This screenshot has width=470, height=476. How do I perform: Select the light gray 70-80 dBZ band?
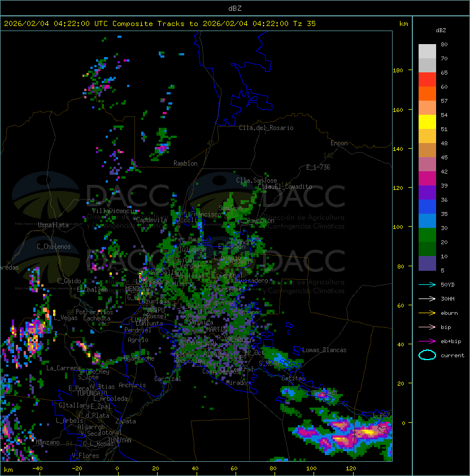tap(427, 51)
